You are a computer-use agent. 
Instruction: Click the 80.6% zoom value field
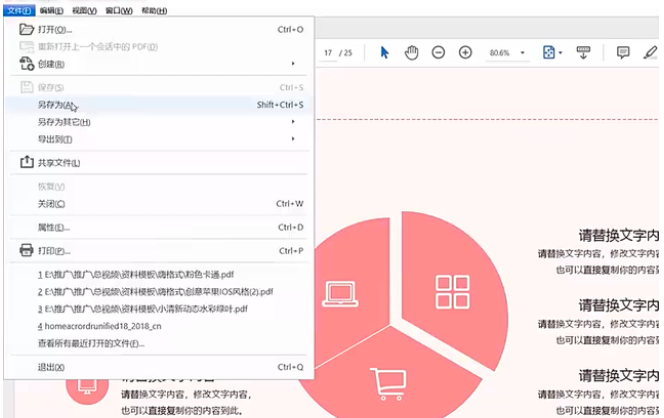(x=500, y=53)
